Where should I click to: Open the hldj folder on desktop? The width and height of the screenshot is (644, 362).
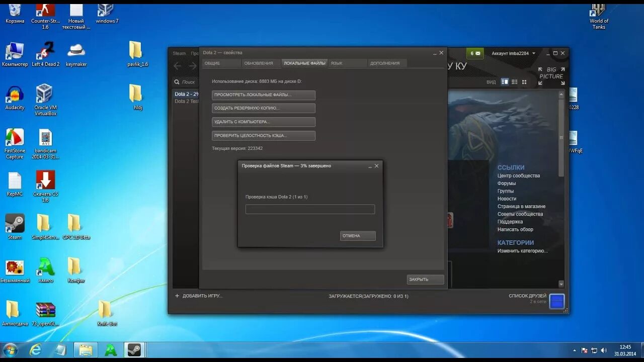click(x=137, y=98)
